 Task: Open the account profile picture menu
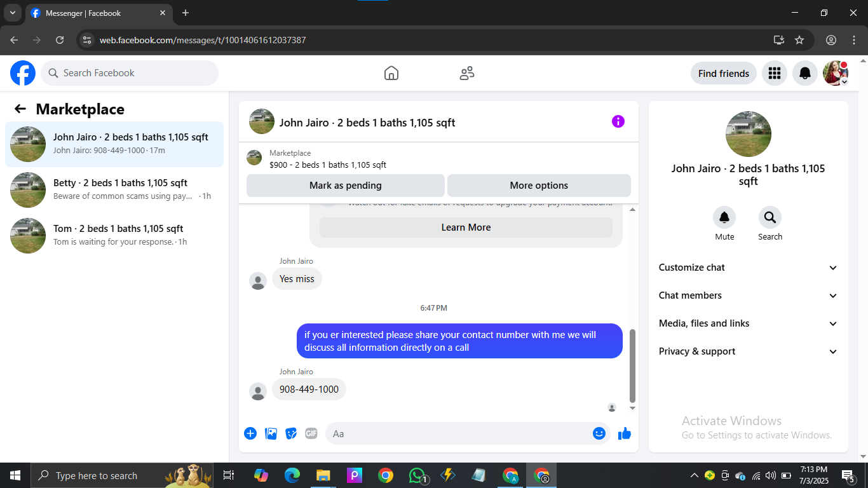coord(836,73)
